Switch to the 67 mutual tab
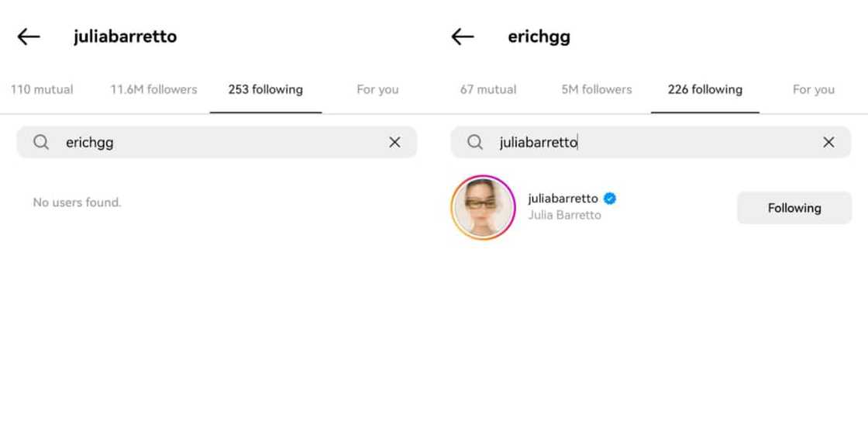This screenshot has width=868, height=429. [x=488, y=89]
